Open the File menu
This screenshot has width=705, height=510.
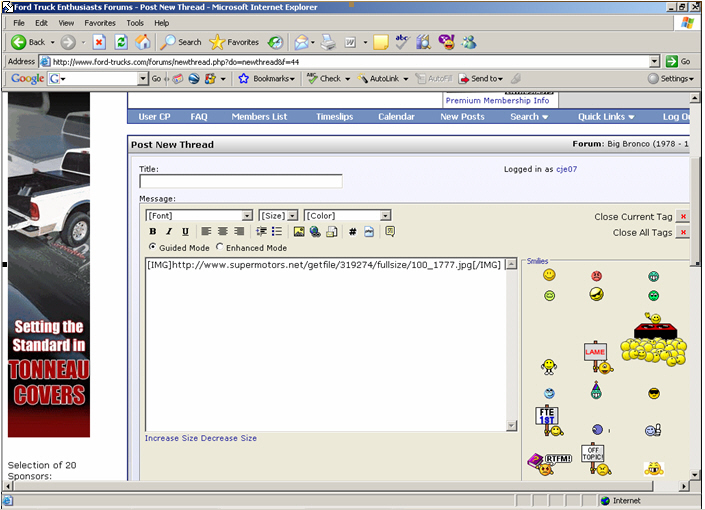click(19, 23)
